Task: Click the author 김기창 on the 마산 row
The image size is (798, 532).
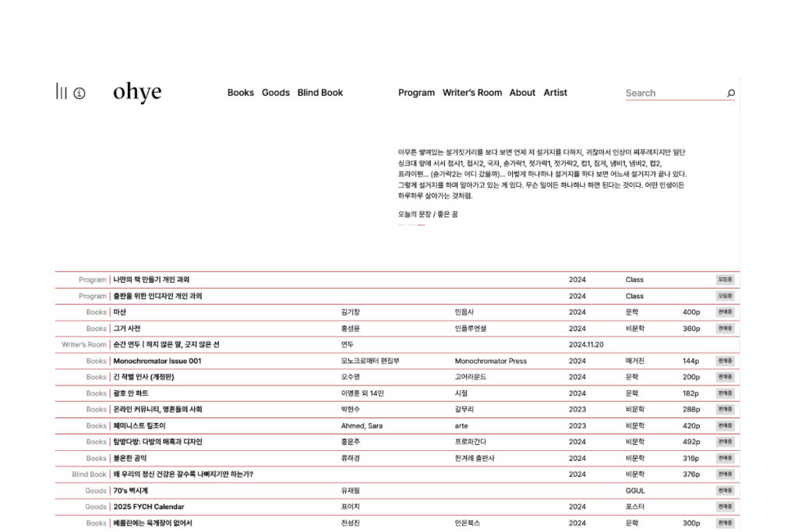Action: click(x=350, y=312)
